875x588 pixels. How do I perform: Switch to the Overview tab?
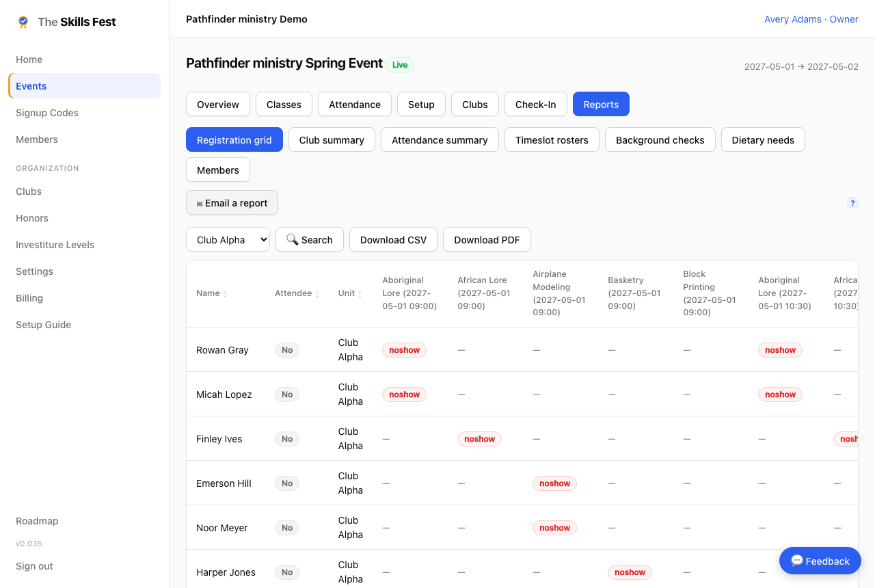pos(218,105)
